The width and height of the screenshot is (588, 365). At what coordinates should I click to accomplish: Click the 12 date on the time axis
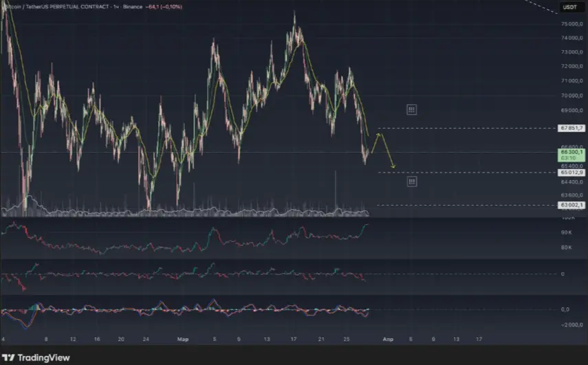[73, 339]
